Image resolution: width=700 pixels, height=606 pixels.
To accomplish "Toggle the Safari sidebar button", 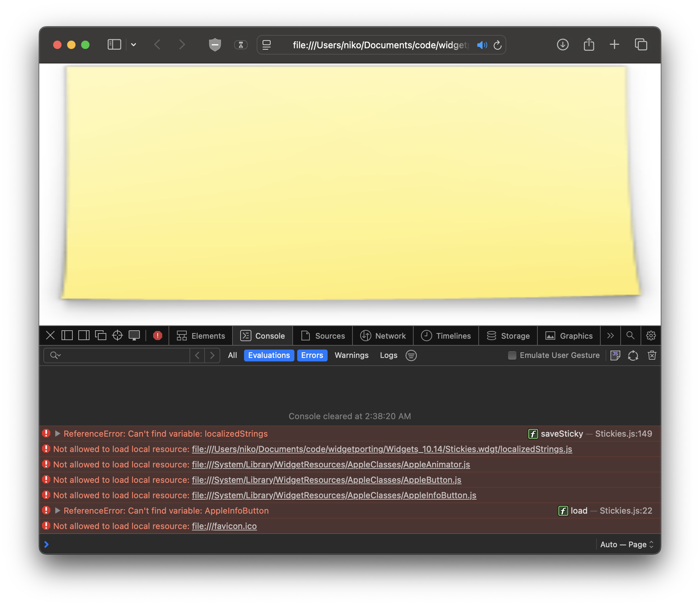I will (114, 45).
